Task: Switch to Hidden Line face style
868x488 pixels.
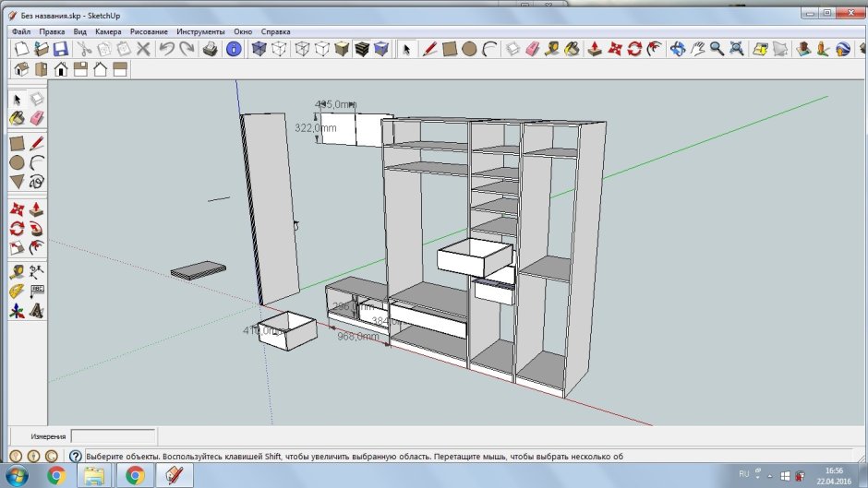Action: point(322,49)
